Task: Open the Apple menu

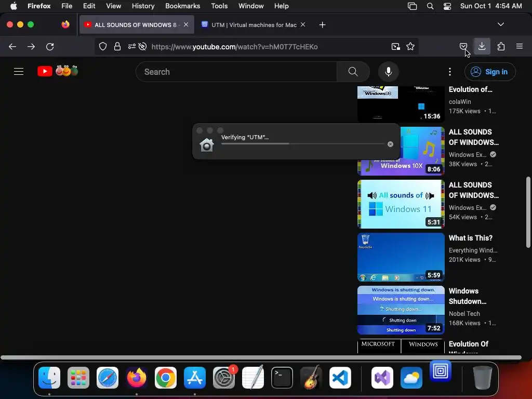Action: 14,6
